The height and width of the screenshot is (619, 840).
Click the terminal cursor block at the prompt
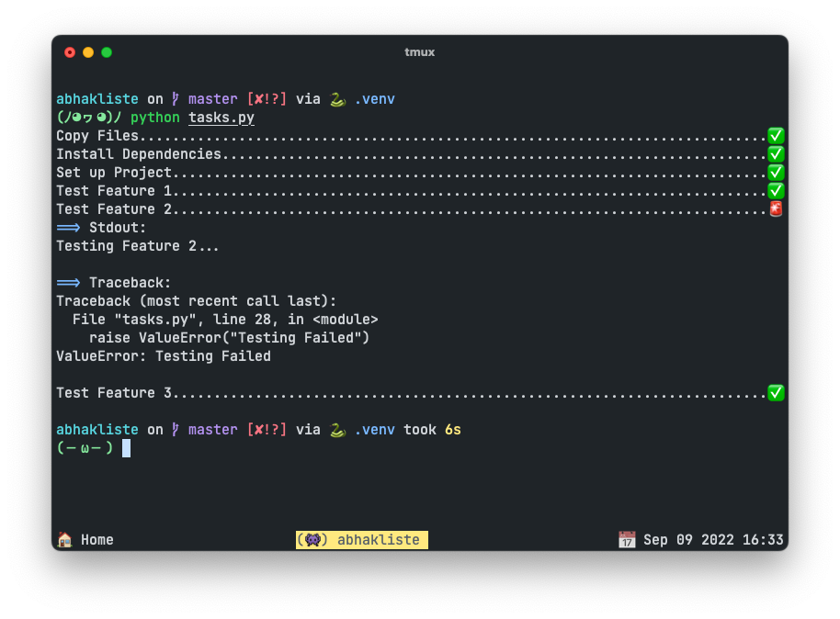pos(127,448)
